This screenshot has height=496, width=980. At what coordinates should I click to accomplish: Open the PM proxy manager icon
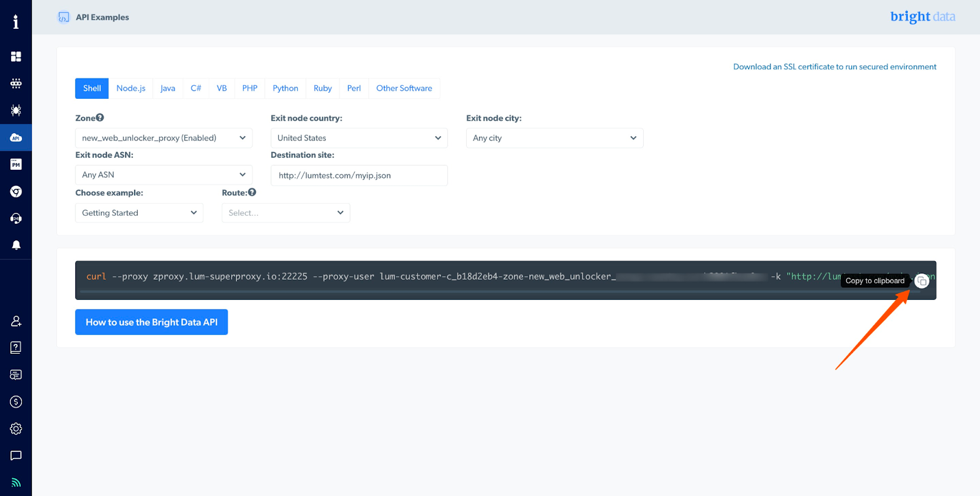16,164
